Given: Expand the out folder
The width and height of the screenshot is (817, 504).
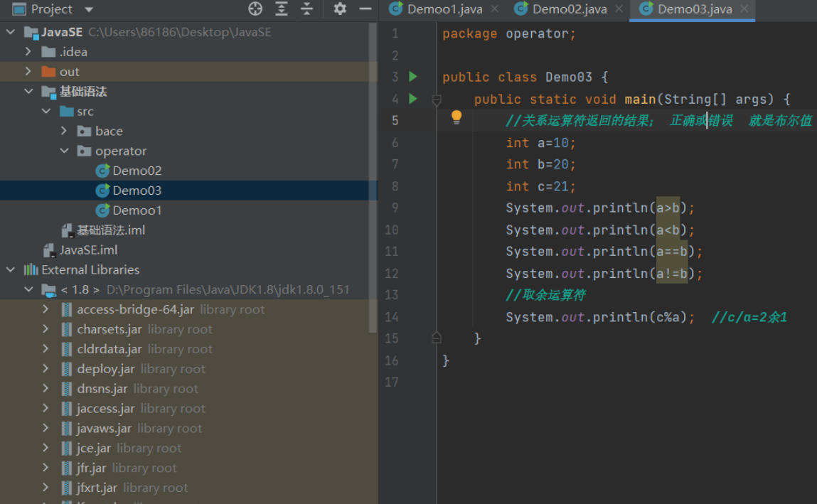Looking at the screenshot, I should [x=28, y=71].
